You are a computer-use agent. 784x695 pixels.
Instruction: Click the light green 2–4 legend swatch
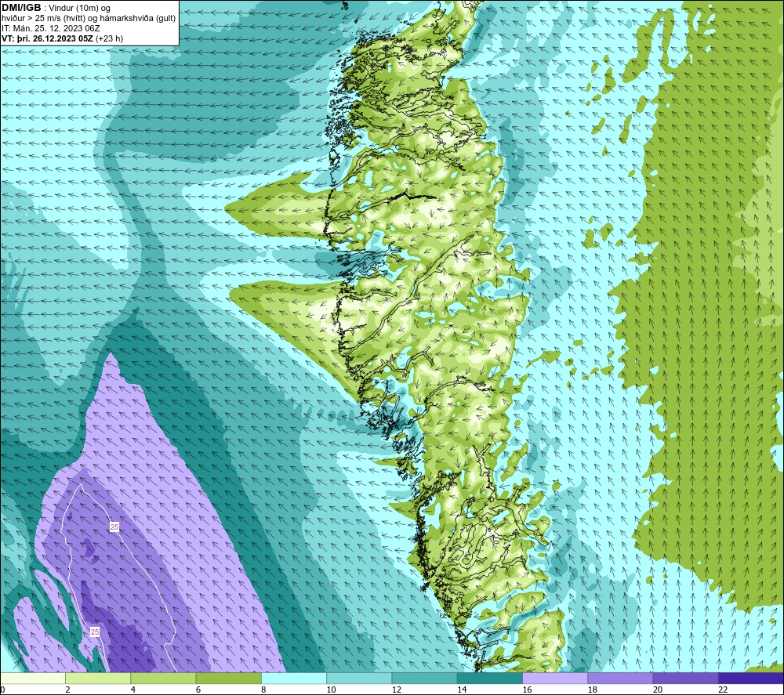click(98, 679)
